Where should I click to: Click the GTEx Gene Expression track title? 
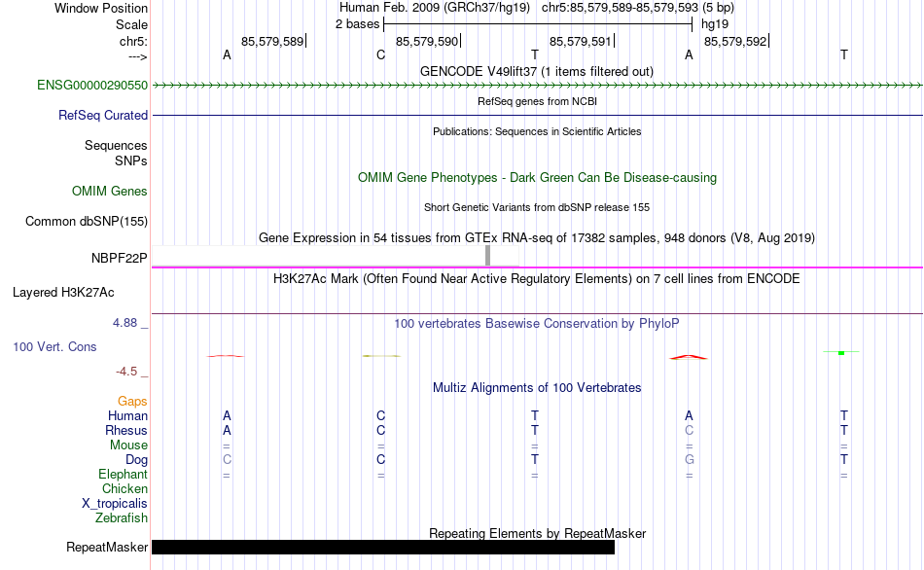[537, 238]
